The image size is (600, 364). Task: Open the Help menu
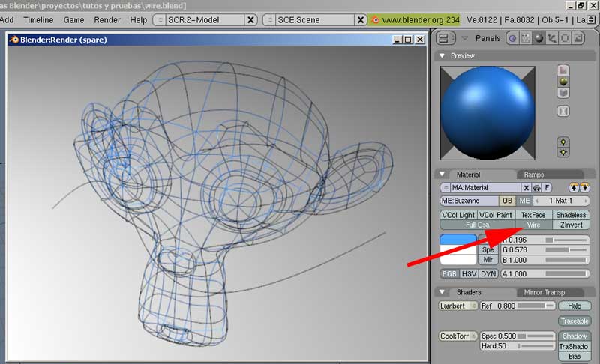[138, 20]
